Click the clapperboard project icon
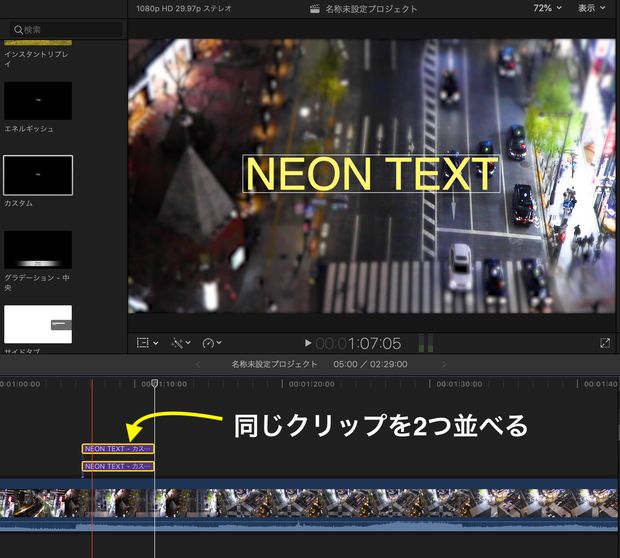This screenshot has width=620, height=558. click(315, 9)
